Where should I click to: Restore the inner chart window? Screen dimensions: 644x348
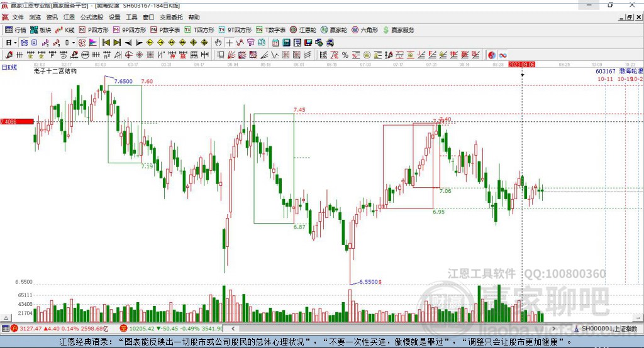[x=630, y=17]
